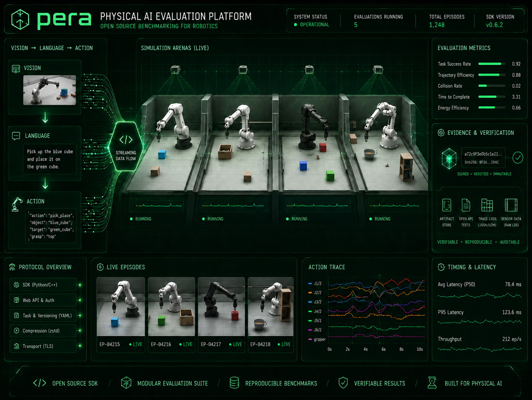Image resolution: width=532 pixels, height=400 pixels.
Task: Toggle the Compression (zstd) status indicator
Action: [80, 331]
